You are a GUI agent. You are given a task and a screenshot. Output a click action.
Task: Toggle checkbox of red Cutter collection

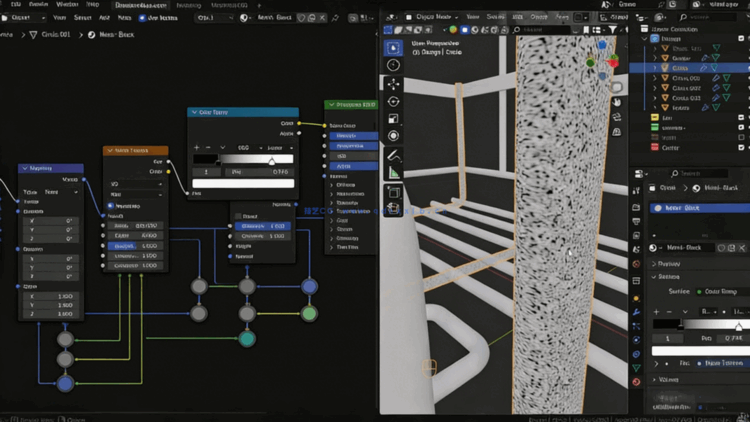click(741, 147)
